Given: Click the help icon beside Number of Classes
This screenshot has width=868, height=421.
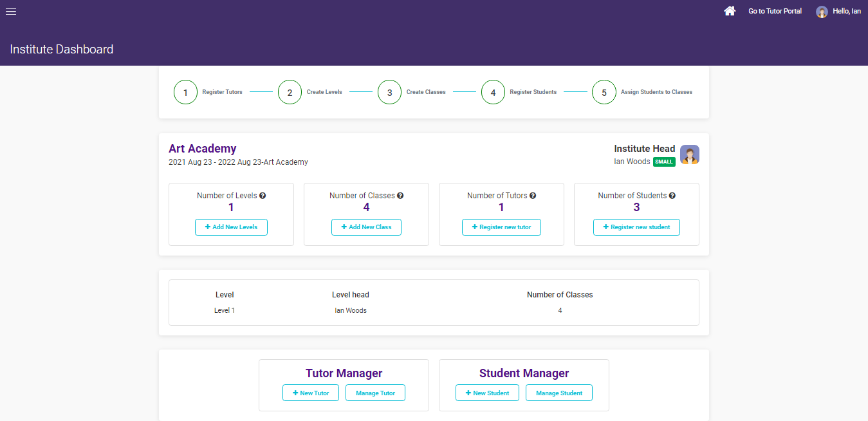Looking at the screenshot, I should point(400,195).
